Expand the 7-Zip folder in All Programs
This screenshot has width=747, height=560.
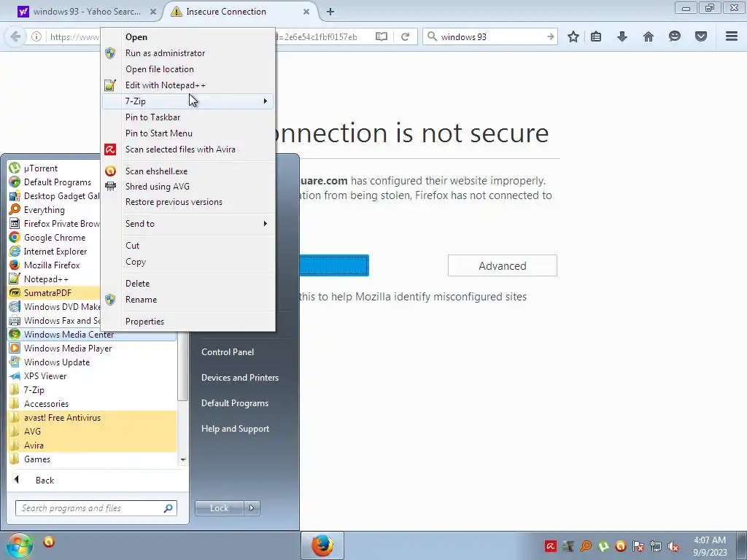click(91, 389)
